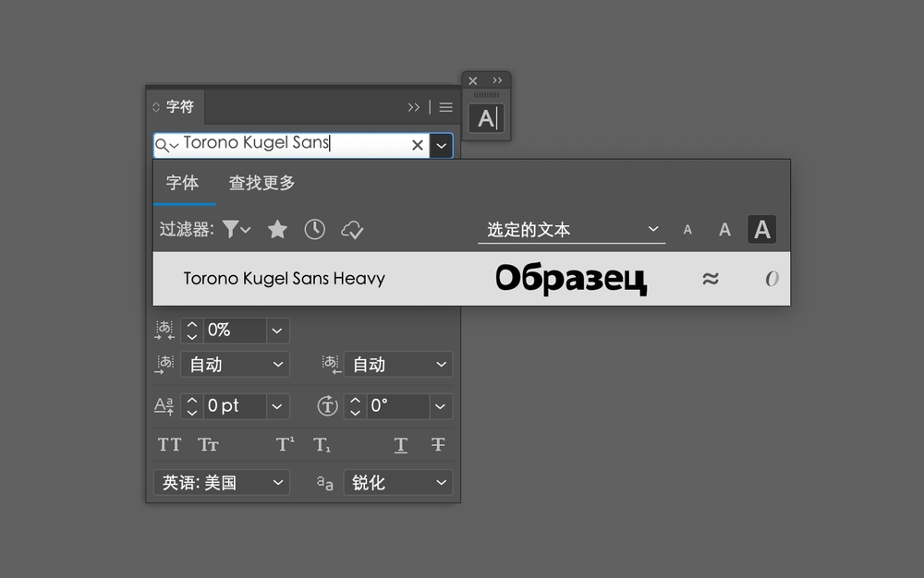Show recently added fonts clock filter

click(x=315, y=229)
